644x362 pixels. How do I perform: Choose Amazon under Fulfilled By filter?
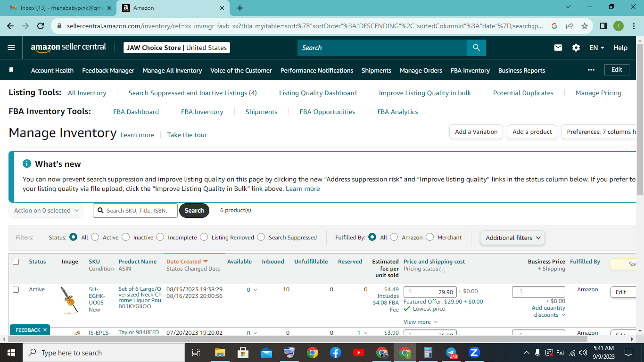(394, 237)
